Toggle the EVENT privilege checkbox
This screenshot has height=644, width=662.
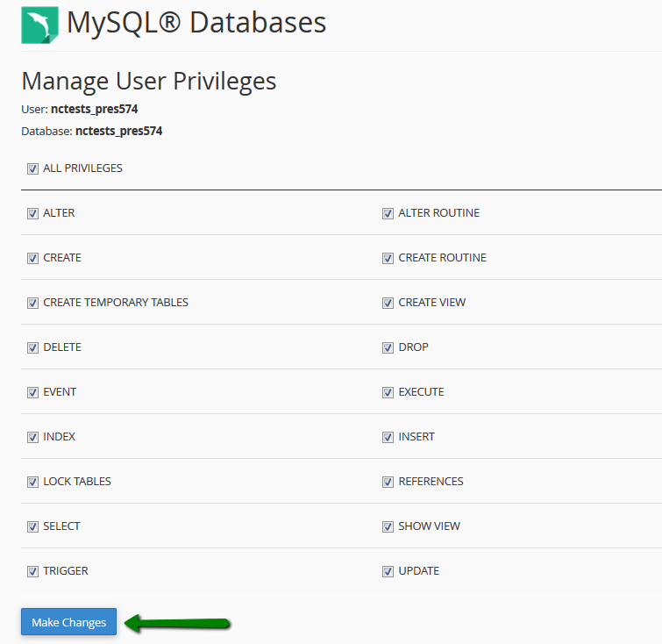pos(32,393)
